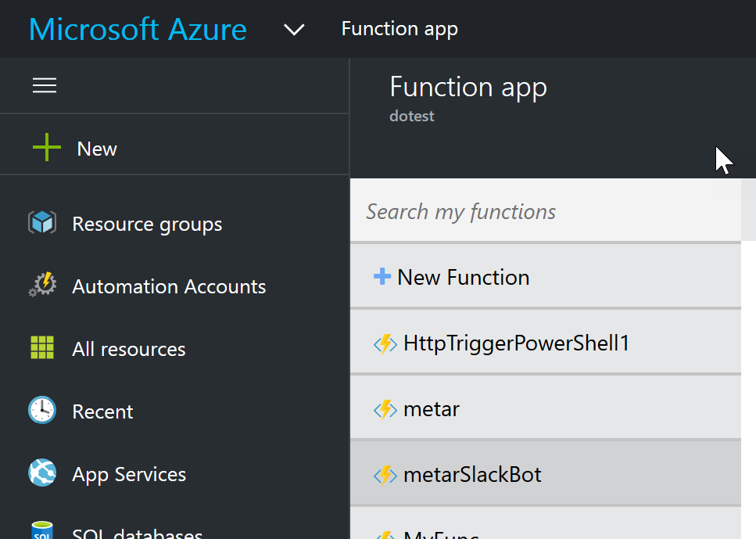Click the All resources grid icon
This screenshot has height=539, width=756.
coord(42,348)
